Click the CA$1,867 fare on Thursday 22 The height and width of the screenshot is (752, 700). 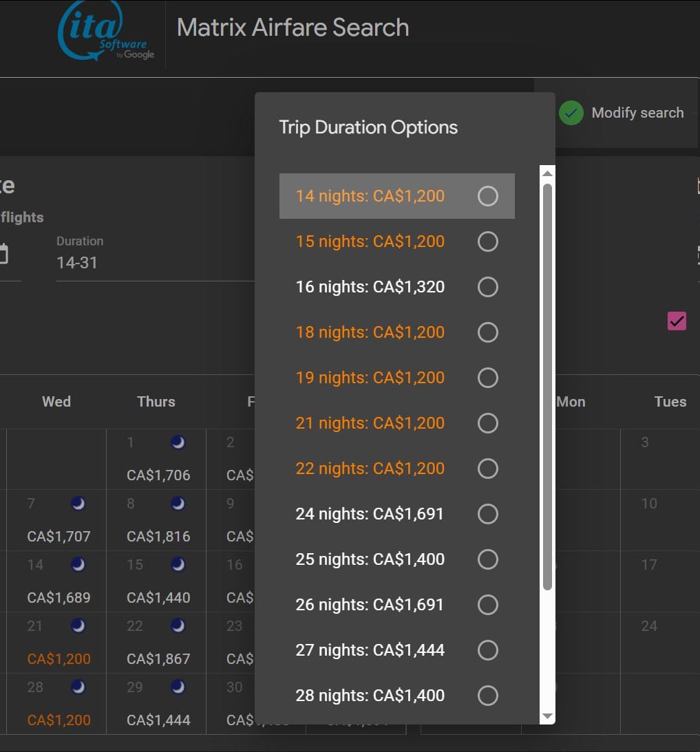click(x=158, y=659)
